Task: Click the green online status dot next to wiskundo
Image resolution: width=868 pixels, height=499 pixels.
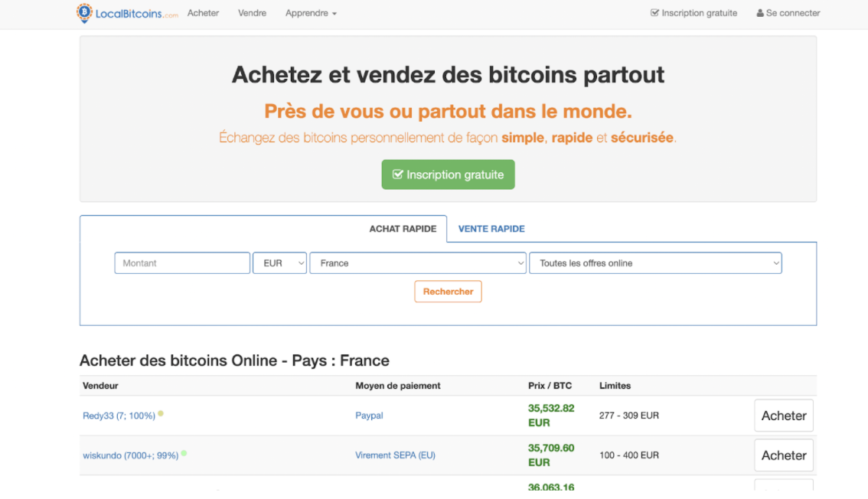Action: [184, 454]
